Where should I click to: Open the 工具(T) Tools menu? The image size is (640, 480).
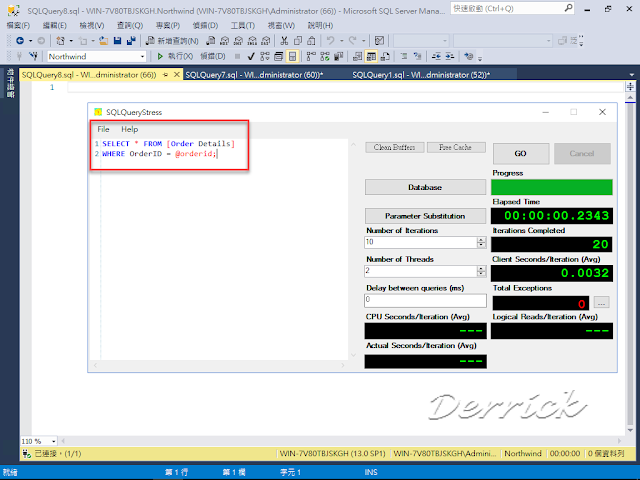pyautogui.click(x=243, y=25)
